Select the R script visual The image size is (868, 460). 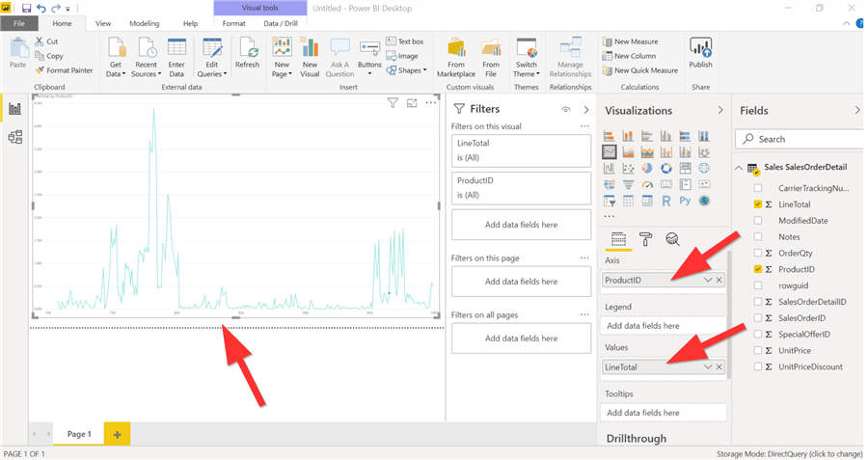tap(665, 201)
